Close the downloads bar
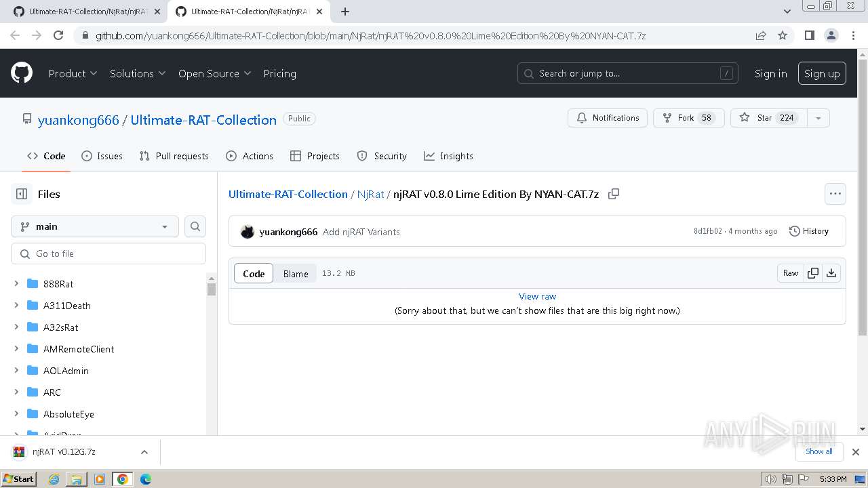868x488 pixels. pyautogui.click(x=856, y=451)
